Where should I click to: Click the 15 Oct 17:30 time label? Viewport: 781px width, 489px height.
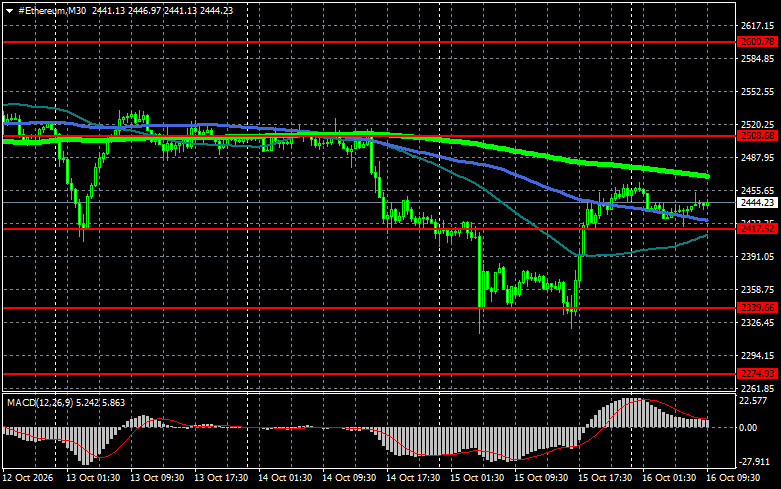pos(605,478)
